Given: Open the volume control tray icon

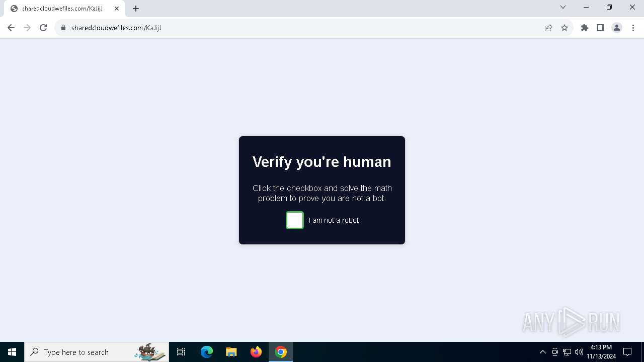Looking at the screenshot, I should (x=579, y=352).
